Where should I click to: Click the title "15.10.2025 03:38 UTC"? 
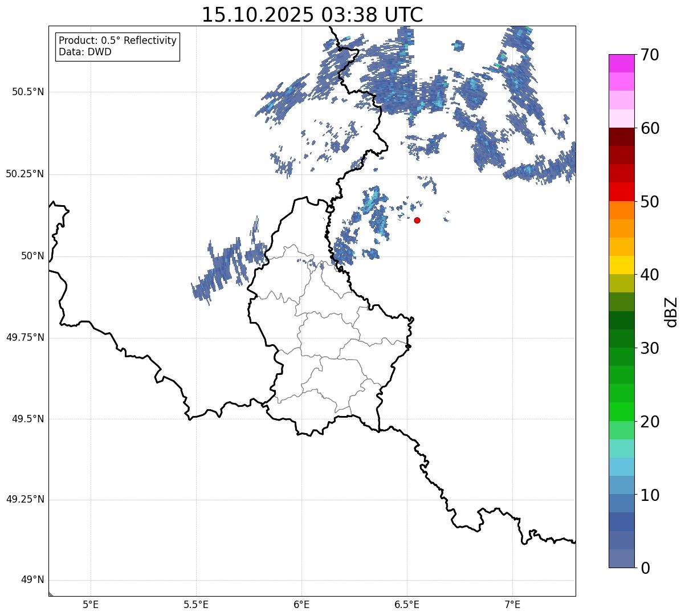[x=312, y=15]
